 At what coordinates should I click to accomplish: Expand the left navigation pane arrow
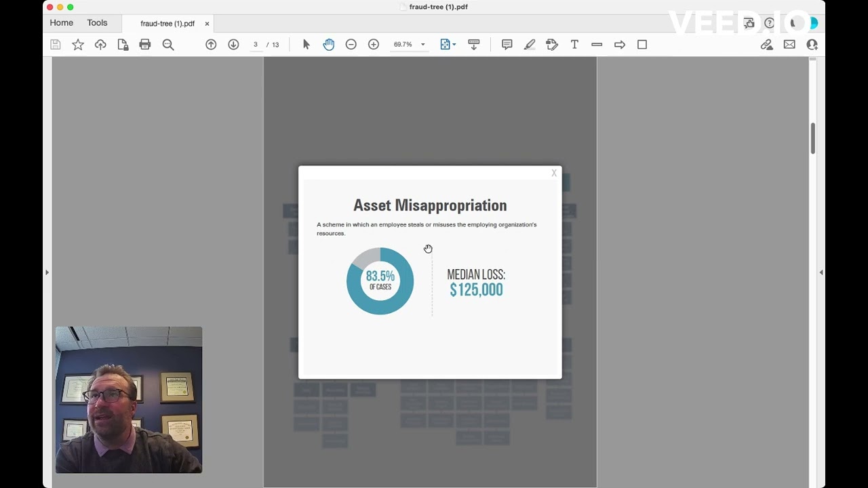point(47,272)
